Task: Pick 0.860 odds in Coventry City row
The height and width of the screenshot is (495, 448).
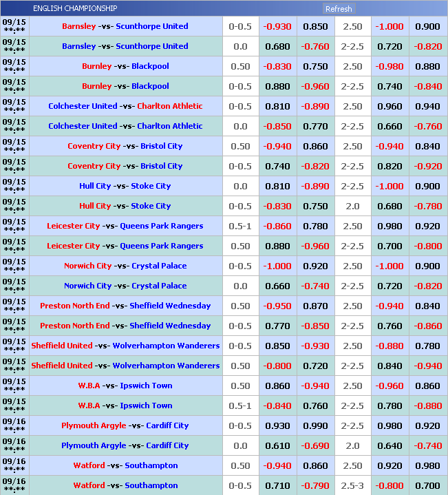Action: coord(315,147)
